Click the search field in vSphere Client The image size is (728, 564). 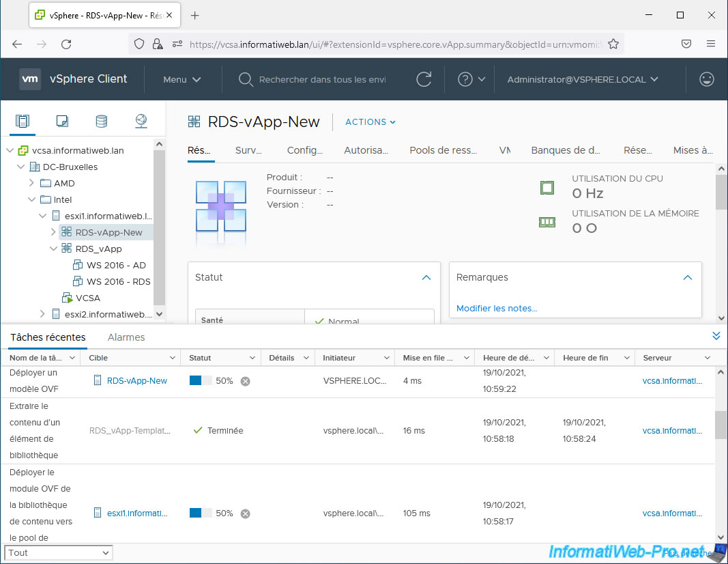coord(323,79)
